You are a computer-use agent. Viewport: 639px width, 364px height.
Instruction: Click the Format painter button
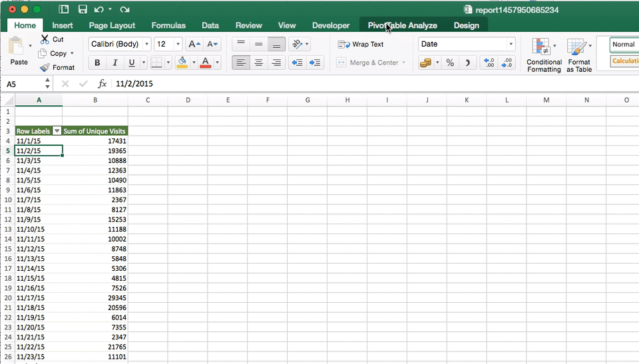pyautogui.click(x=57, y=67)
